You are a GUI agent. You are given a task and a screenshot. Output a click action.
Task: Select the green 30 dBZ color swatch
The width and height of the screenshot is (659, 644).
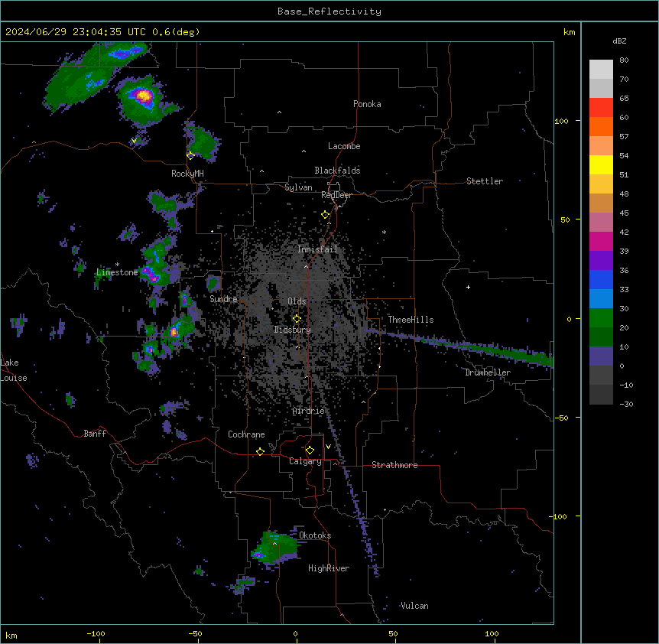coord(601,318)
